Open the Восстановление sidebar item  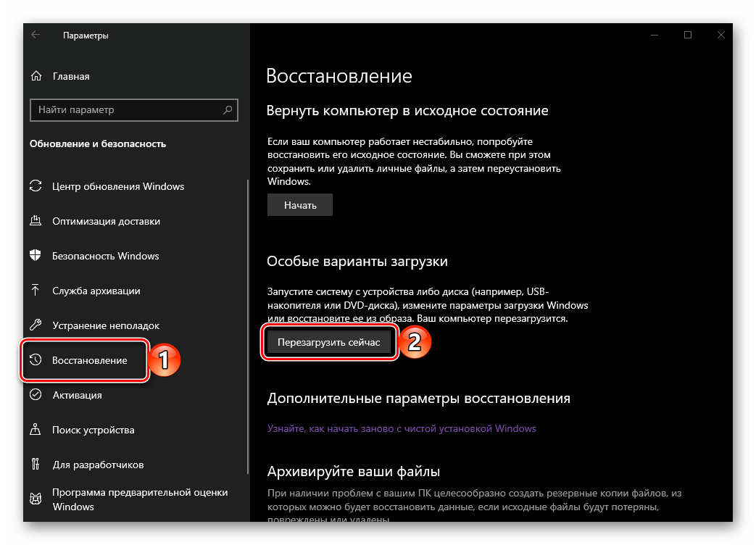[89, 360]
